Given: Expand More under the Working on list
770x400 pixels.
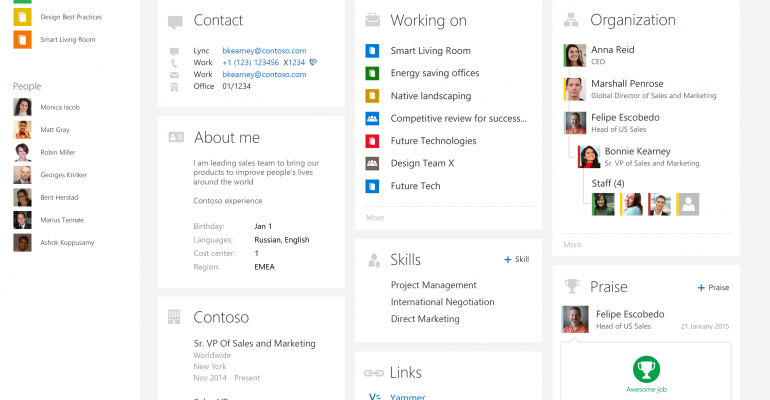Looking at the screenshot, I should [375, 217].
